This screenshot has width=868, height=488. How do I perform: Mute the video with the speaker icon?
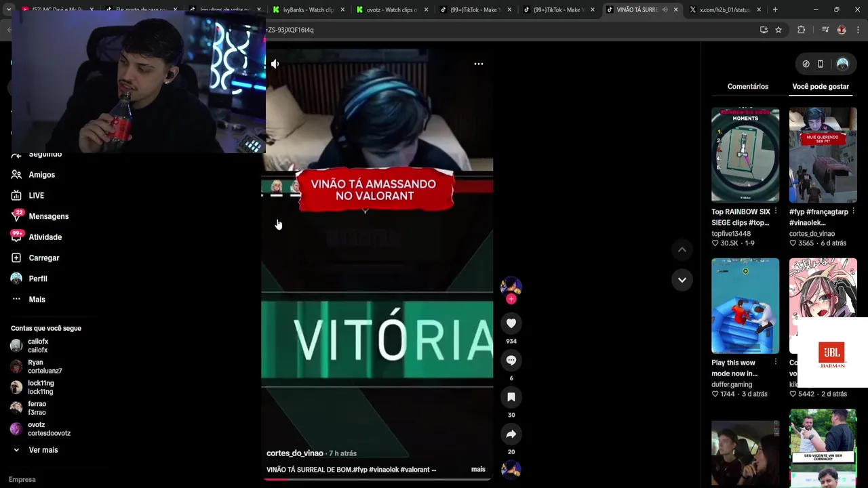pyautogui.click(x=275, y=64)
